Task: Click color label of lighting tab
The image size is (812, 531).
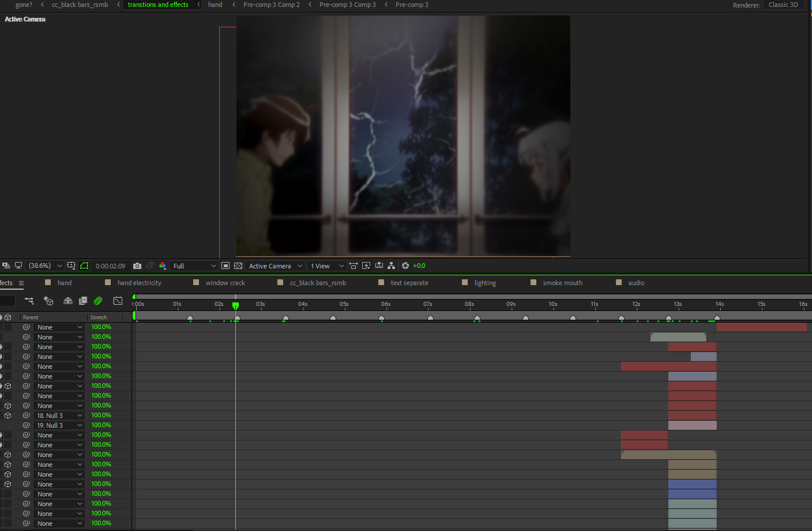Action: pos(465,282)
